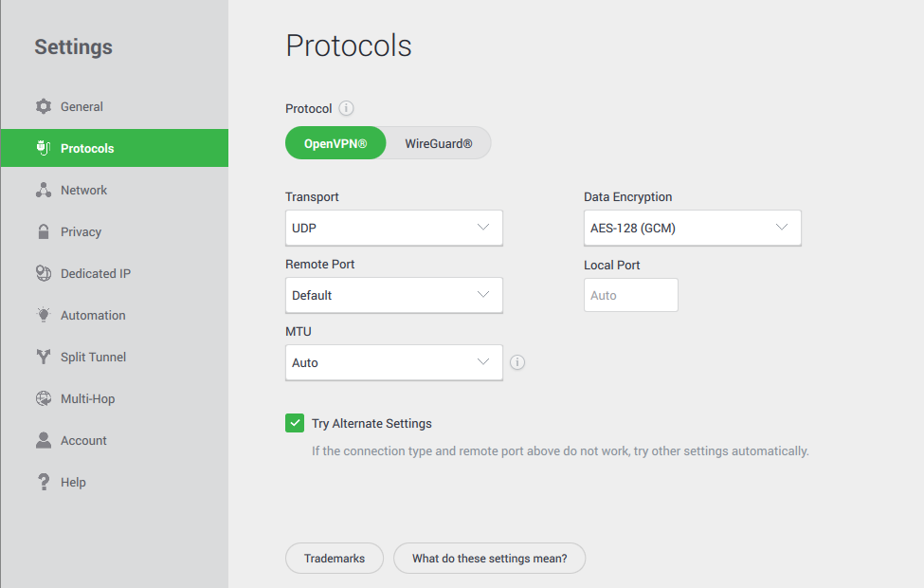
Task: Open the Help settings section
Action: click(73, 482)
